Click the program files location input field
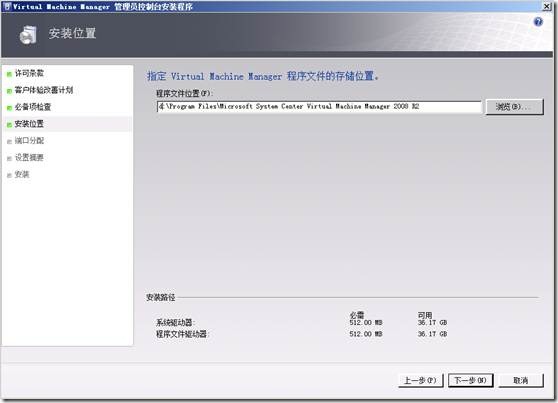The width and height of the screenshot is (558, 403). point(319,106)
